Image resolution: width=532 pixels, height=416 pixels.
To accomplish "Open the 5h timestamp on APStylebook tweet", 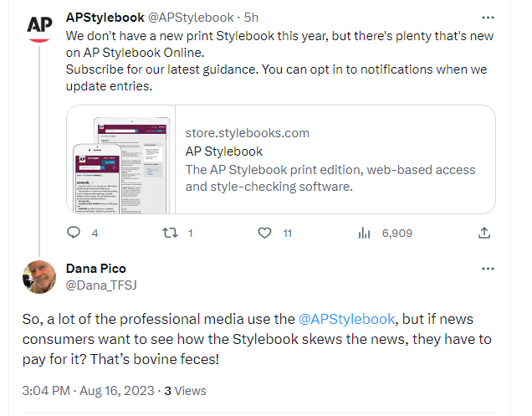I will (x=251, y=17).
